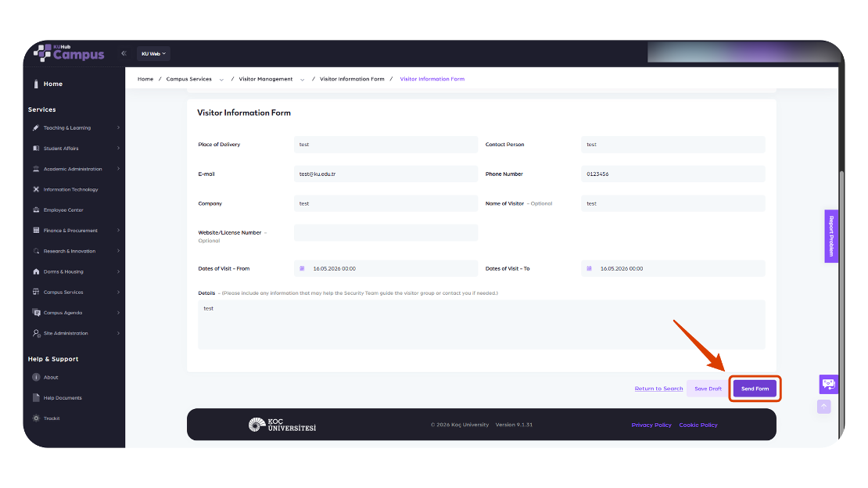This screenshot has width=868, height=488.
Task: Expand the Dorms & Housing chevron
Action: pyautogui.click(x=118, y=271)
